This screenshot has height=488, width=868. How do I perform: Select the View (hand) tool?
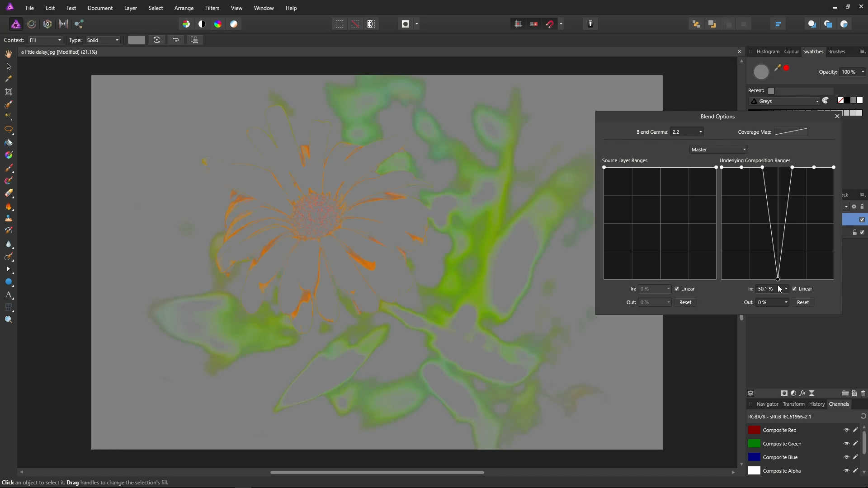[9, 54]
